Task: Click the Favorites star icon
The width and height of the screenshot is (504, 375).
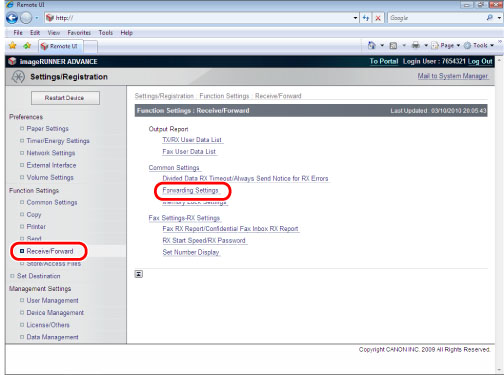Action: tap(13, 46)
